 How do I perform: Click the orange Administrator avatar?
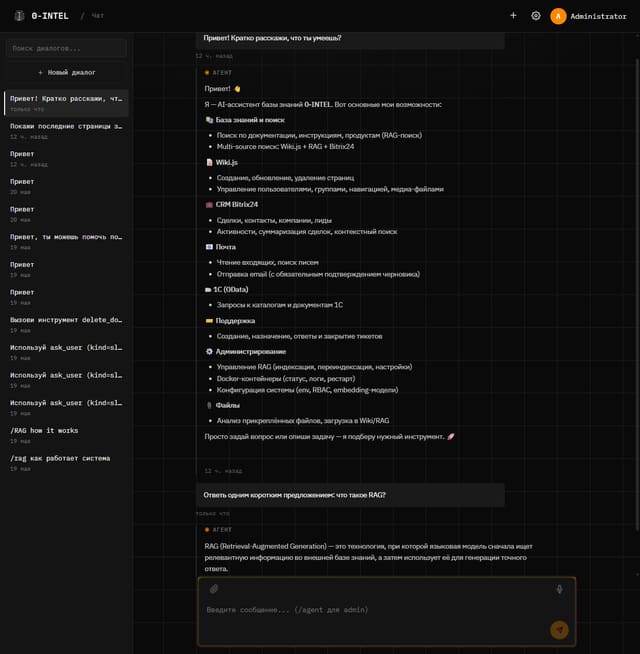coord(558,16)
